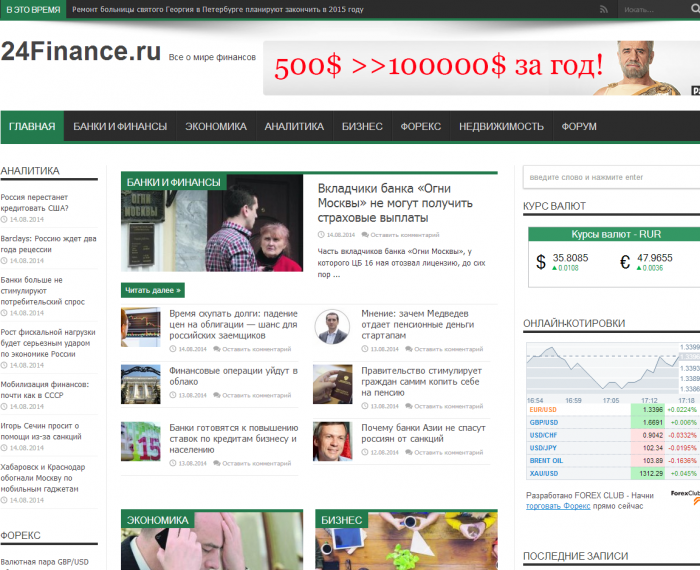This screenshot has width=700, height=570.
Task: Open the RSS feed icon
Action: (x=604, y=9)
